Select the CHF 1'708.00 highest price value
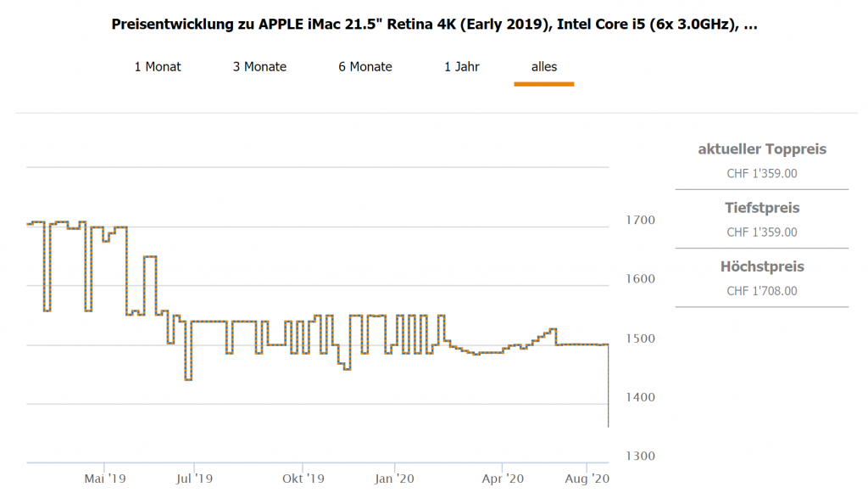 click(761, 291)
